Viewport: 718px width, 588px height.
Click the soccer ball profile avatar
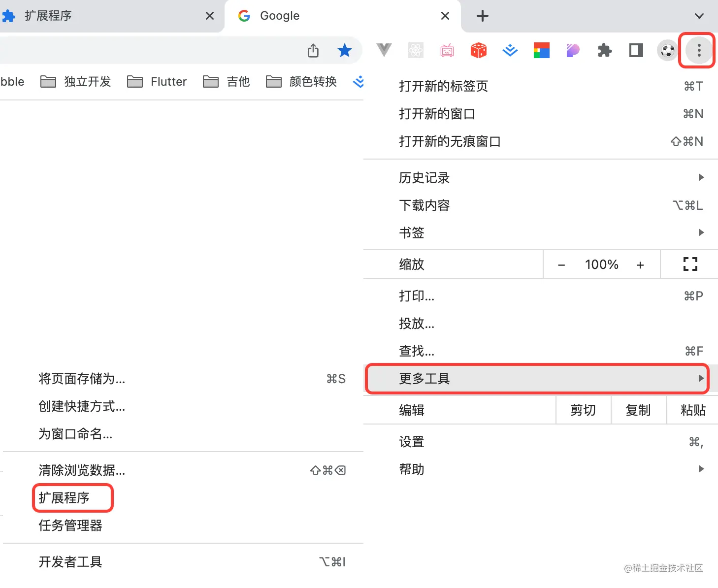[668, 50]
